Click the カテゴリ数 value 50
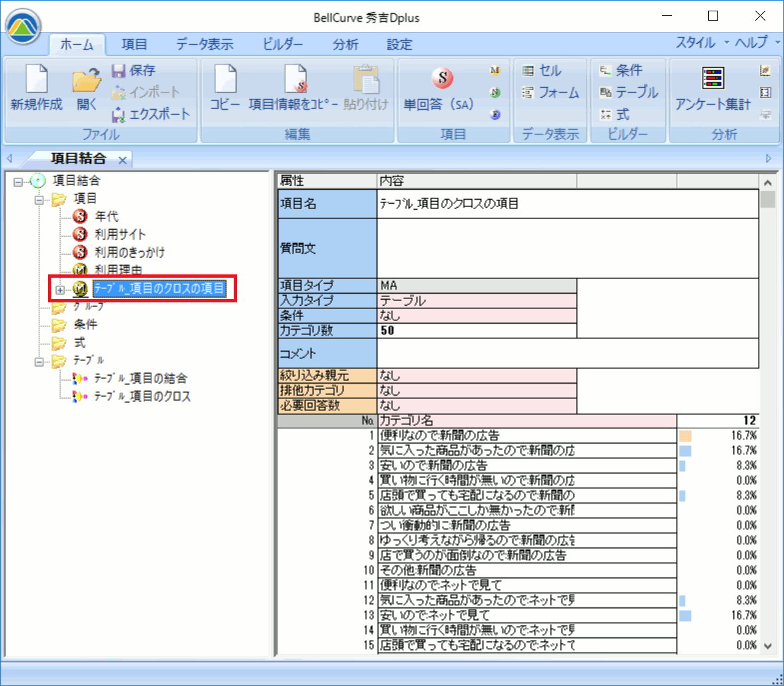 [476, 330]
